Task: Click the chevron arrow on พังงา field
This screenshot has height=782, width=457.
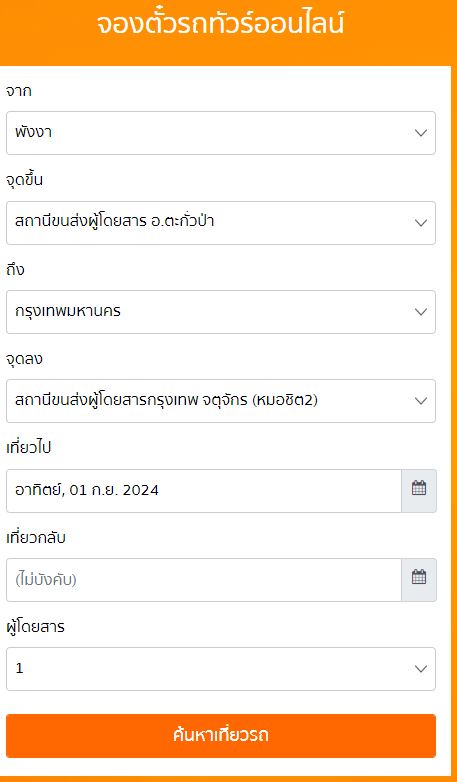Action: pyautogui.click(x=421, y=133)
